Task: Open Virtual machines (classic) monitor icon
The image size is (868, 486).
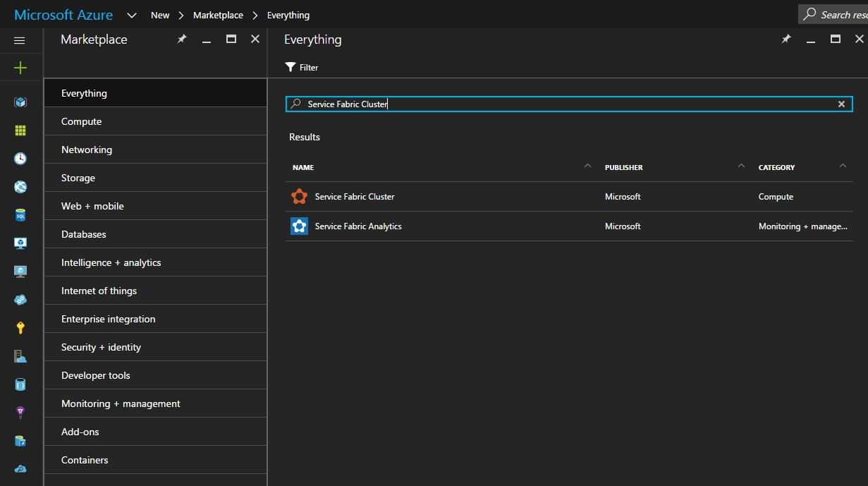Action: (x=20, y=243)
